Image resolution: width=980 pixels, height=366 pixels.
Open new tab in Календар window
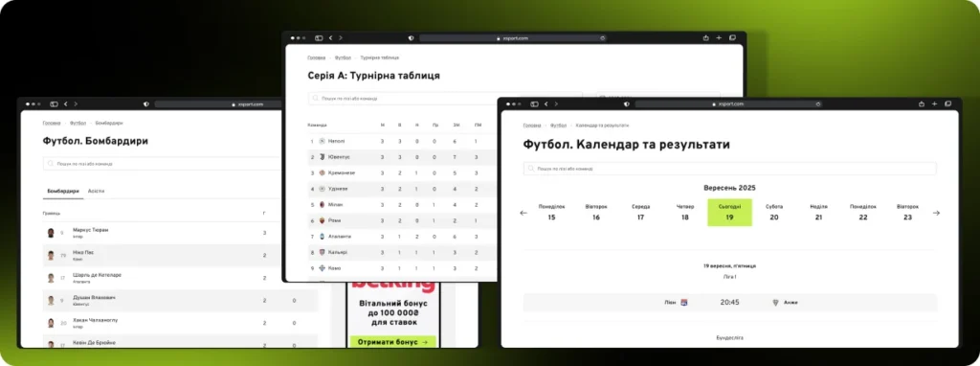(934, 103)
